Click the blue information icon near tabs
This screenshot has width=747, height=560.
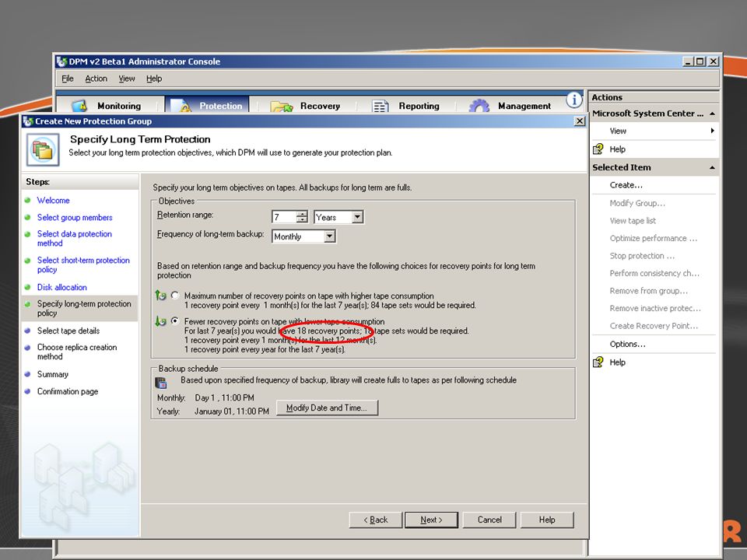pyautogui.click(x=574, y=100)
